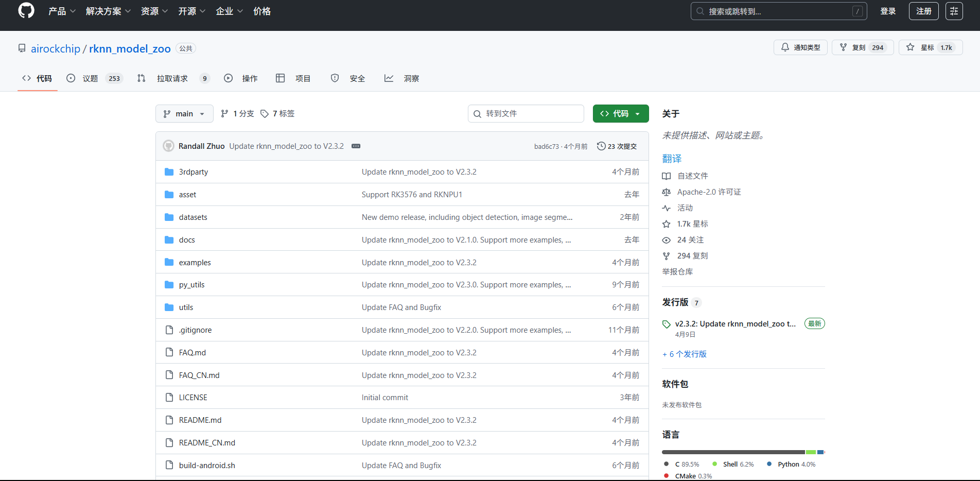The image size is (980, 481).
Task: Click the activity pulse icon
Action: tap(667, 208)
